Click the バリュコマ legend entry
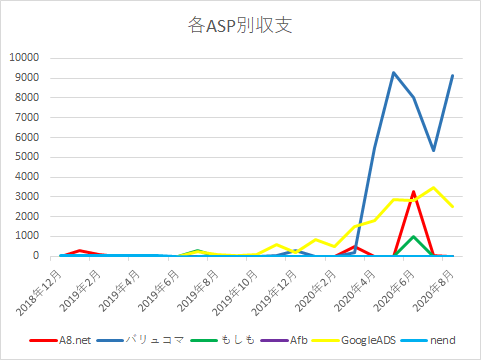This screenshot has height=360, width=481. pyautogui.click(x=140, y=340)
